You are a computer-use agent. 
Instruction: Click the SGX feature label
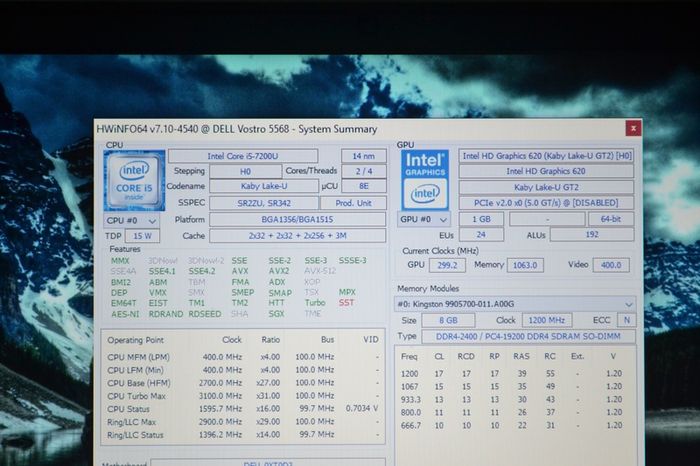tap(276, 314)
